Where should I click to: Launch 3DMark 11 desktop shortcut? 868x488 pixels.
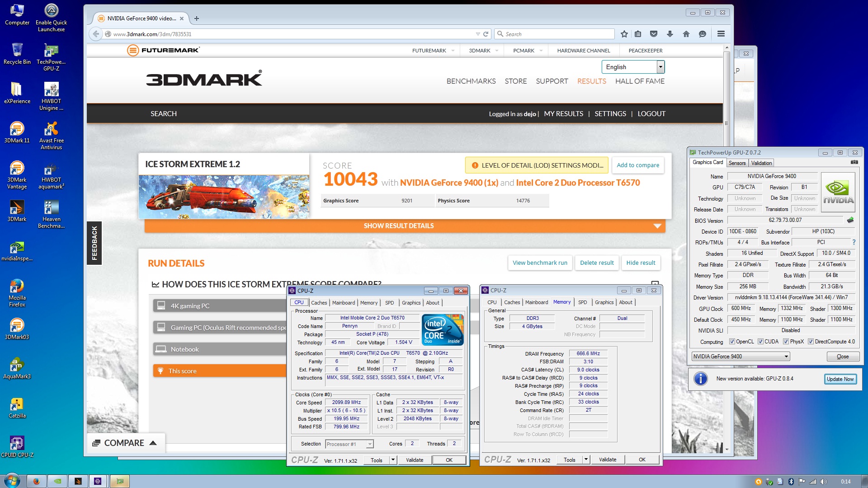tap(17, 132)
